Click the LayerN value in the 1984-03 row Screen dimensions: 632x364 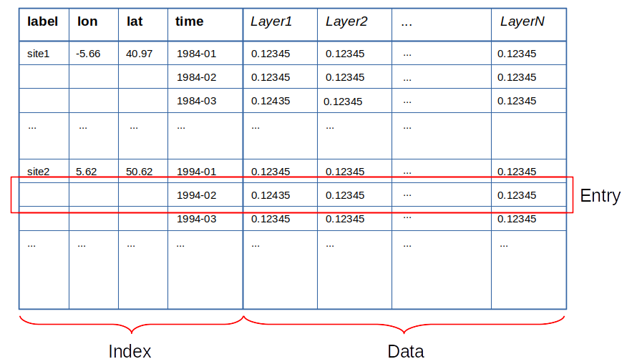[517, 101]
